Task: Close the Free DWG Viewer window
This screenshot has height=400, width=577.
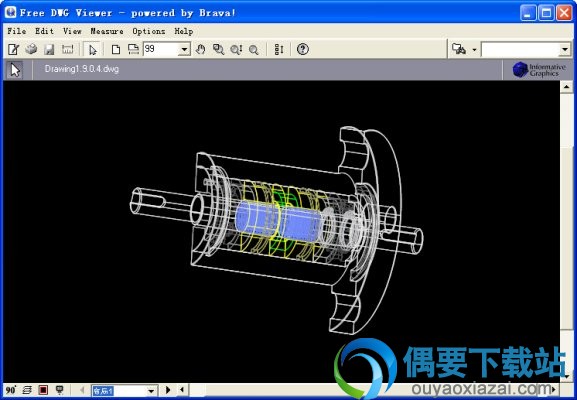Action: click(564, 13)
